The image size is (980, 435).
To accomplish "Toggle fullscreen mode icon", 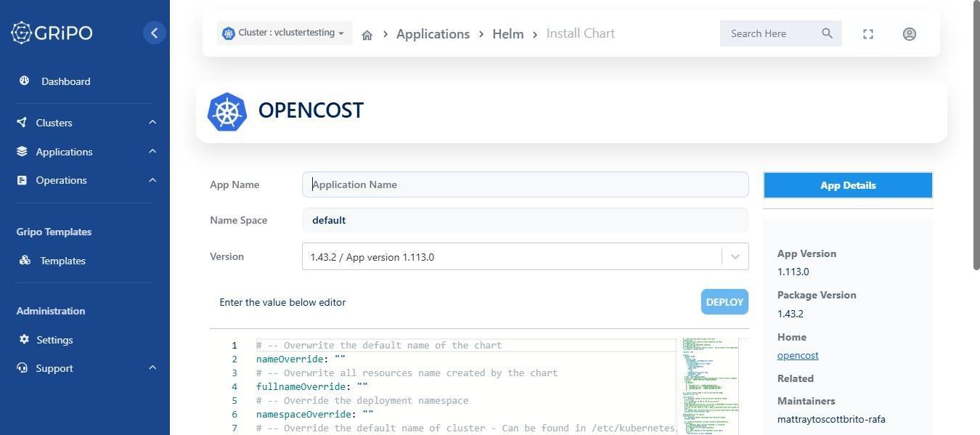I will tap(868, 34).
